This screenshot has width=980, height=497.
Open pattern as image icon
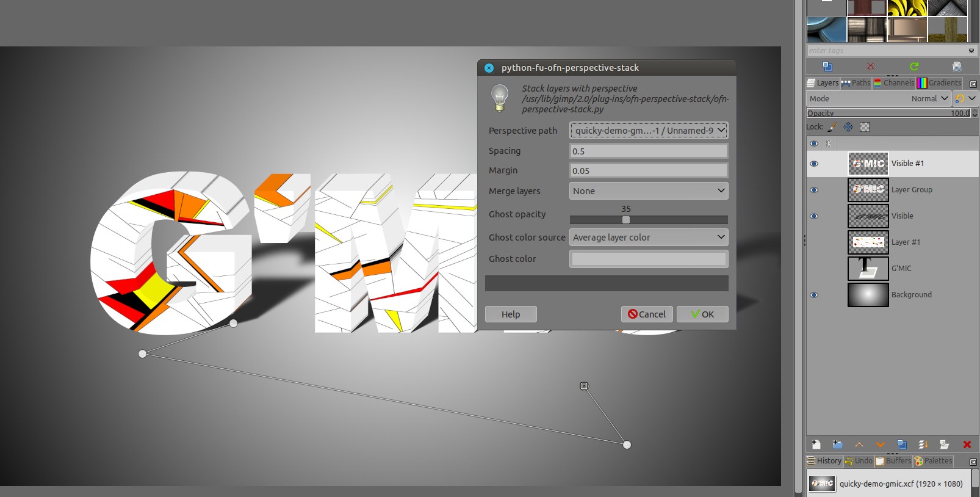point(957,67)
